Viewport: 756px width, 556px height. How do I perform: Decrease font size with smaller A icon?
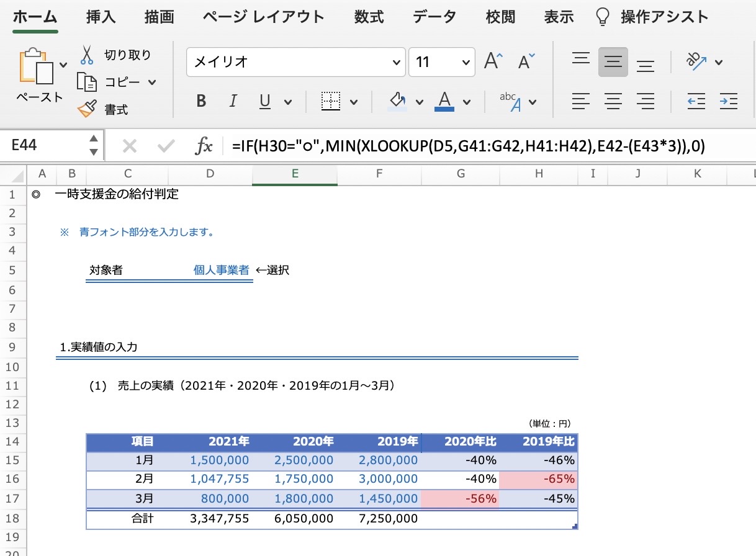click(x=526, y=61)
